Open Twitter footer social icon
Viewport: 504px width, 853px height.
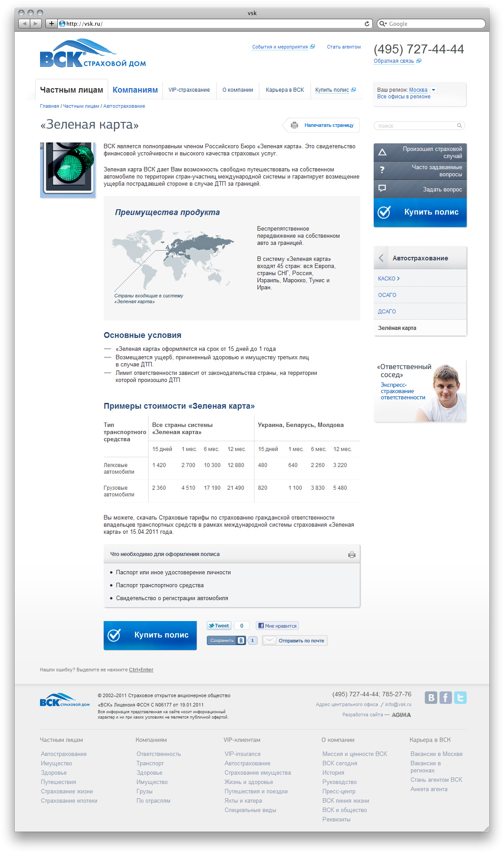(x=460, y=697)
